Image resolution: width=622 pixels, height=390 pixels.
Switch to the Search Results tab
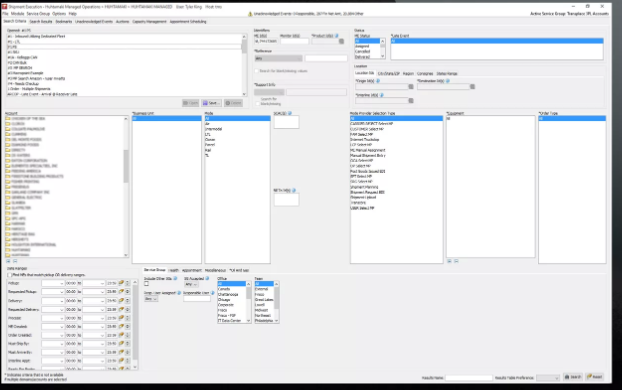point(41,22)
